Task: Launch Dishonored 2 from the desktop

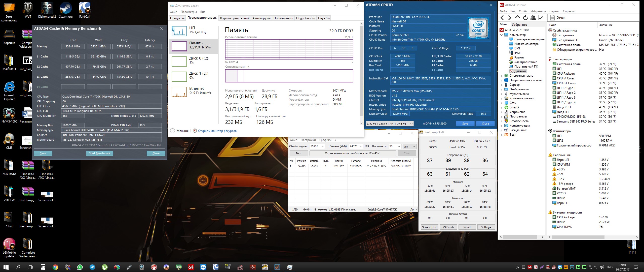Action: tap(47, 10)
